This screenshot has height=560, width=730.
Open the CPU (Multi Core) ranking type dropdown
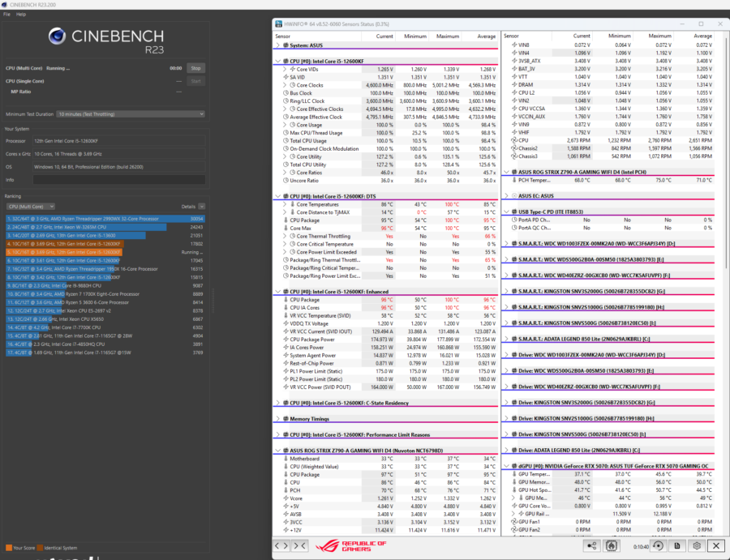(30, 207)
